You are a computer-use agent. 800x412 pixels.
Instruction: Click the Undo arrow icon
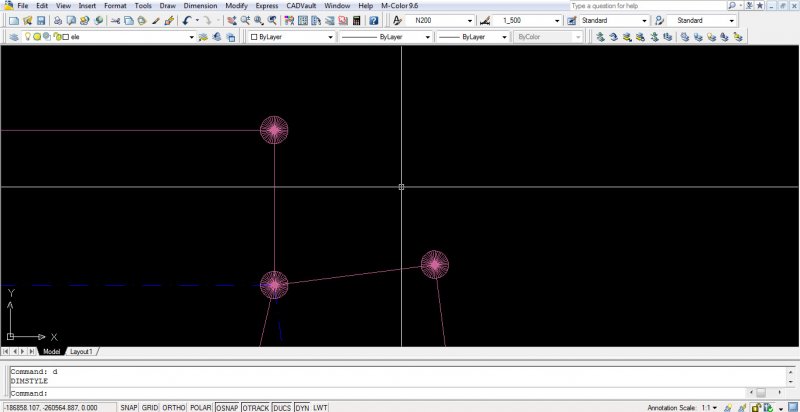[x=187, y=20]
